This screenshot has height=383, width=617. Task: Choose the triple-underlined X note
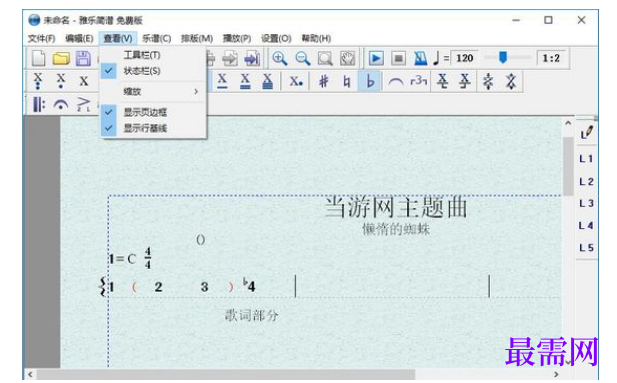tap(268, 81)
